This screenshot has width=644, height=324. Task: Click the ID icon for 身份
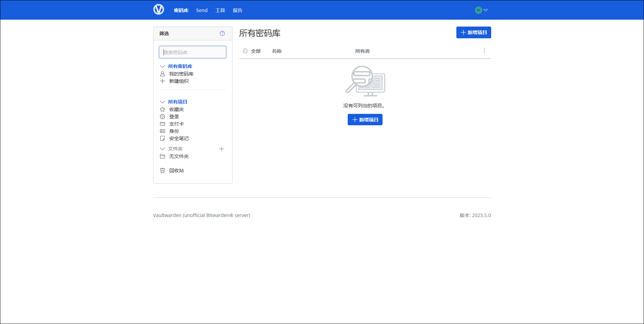point(162,131)
